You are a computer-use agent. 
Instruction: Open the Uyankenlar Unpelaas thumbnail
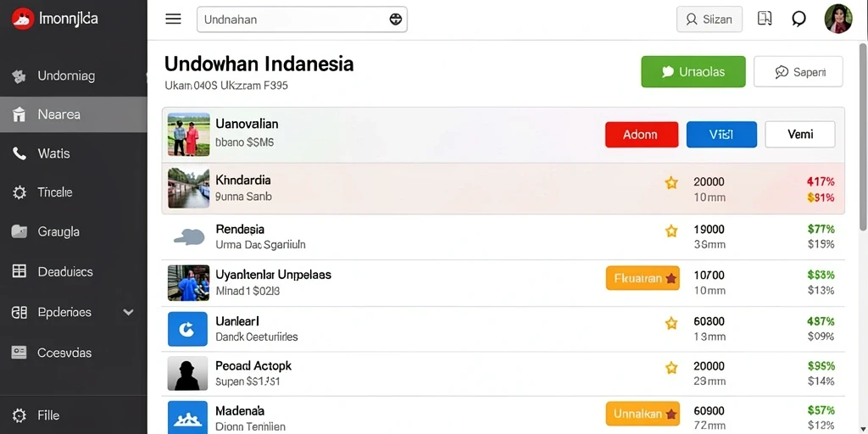pos(188,283)
